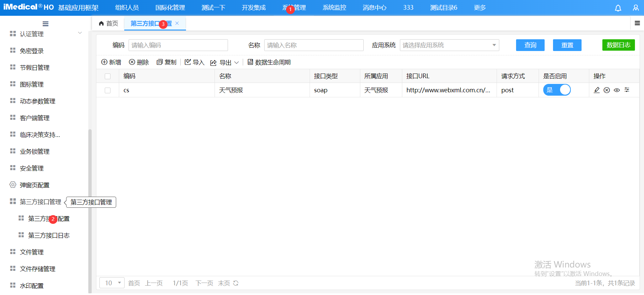Open 第三方接口日志 submenu item
644x295 pixels.
(49, 235)
